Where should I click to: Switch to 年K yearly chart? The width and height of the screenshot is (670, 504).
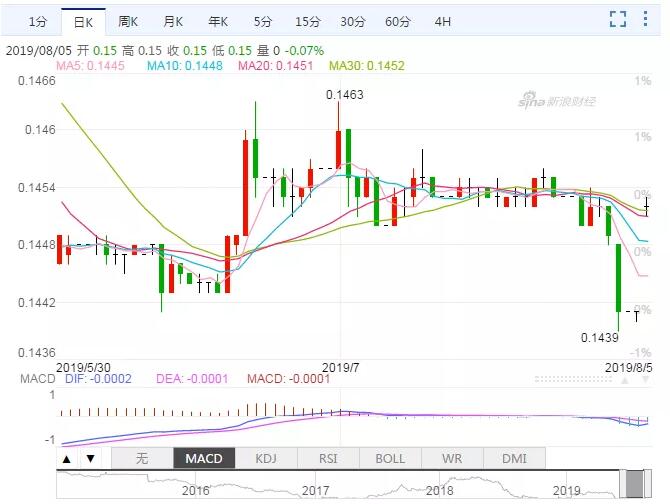217,21
